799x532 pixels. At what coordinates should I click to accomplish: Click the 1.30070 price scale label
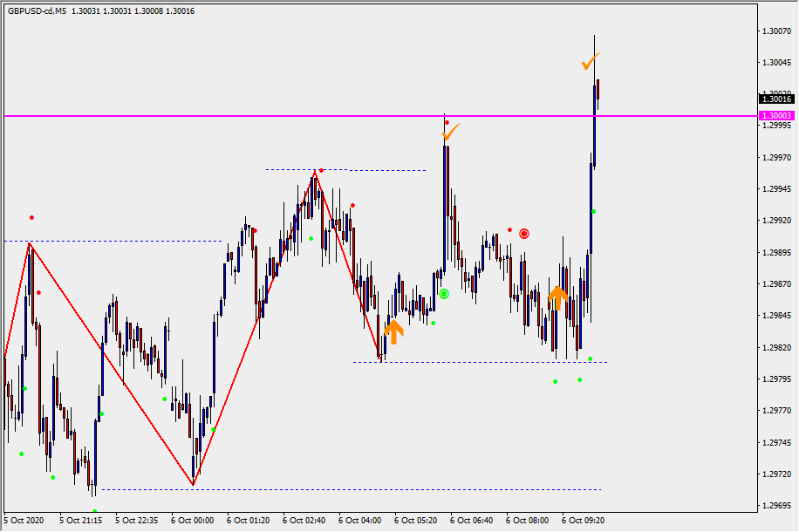775,31
